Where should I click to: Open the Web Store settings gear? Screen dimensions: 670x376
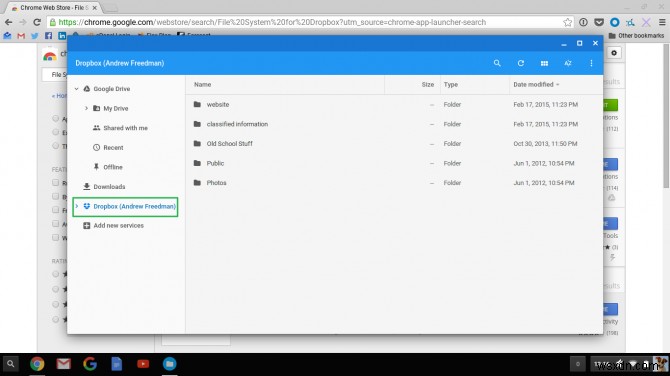(x=614, y=53)
